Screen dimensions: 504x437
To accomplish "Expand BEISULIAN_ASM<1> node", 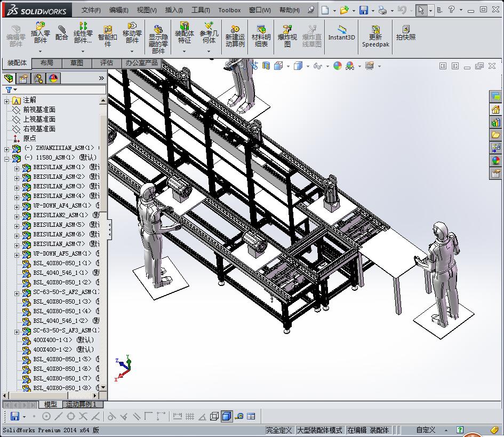I will [x=17, y=169].
